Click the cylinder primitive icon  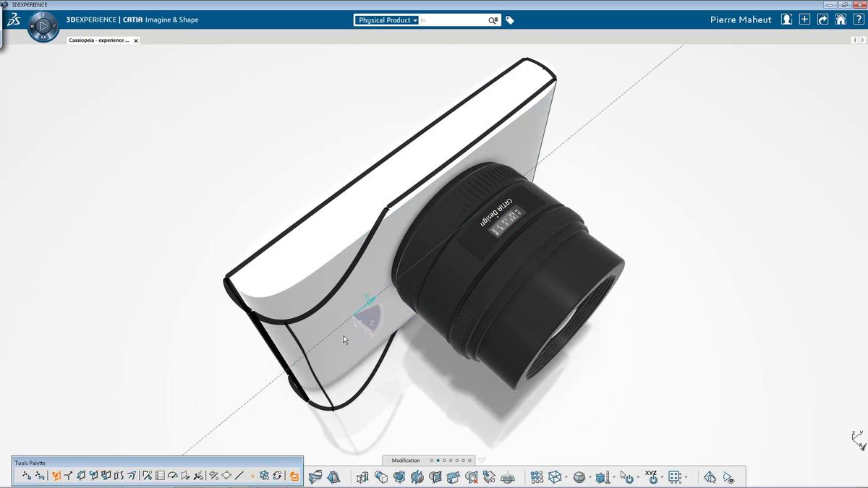pyautogui.click(x=380, y=477)
